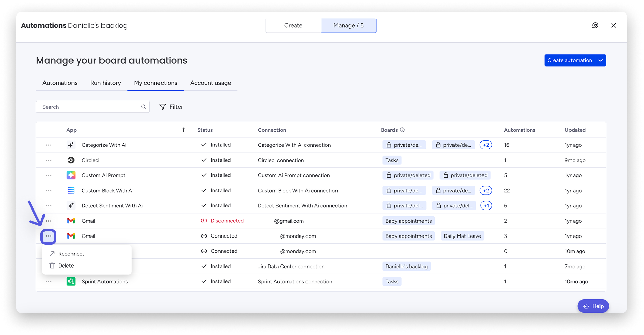Image resolution: width=644 pixels, height=335 pixels.
Task: Click Gmail logo in disconnected row
Action: click(x=71, y=221)
